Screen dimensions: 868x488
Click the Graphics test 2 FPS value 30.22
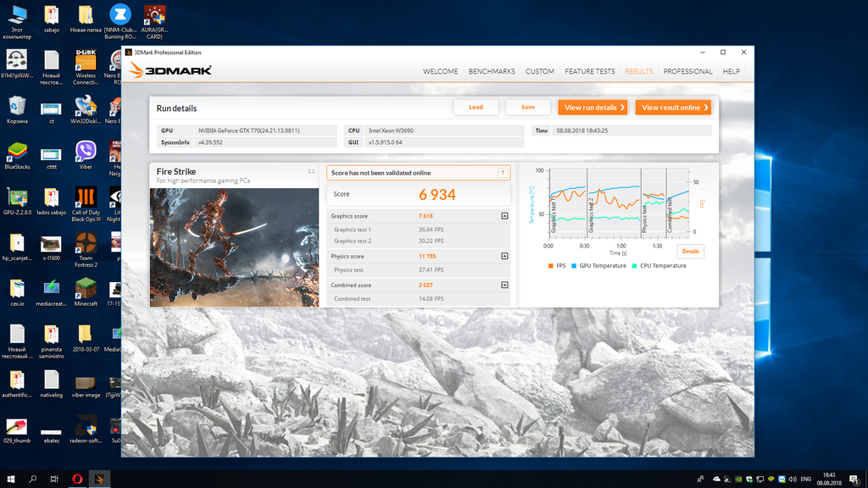click(431, 241)
